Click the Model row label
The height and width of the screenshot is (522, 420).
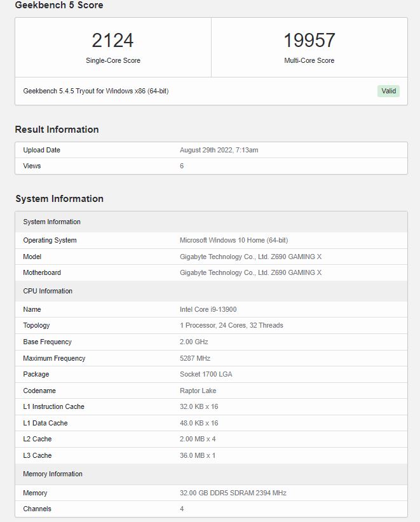(x=32, y=257)
